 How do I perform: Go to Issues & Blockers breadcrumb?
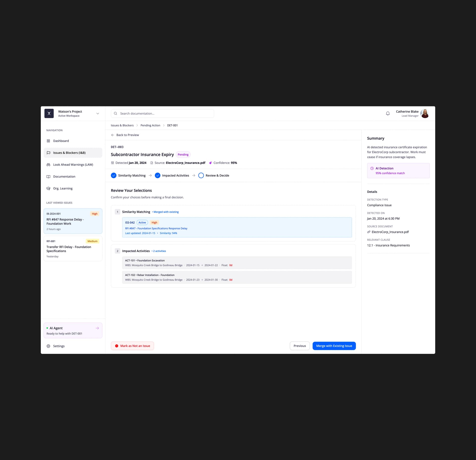click(122, 125)
